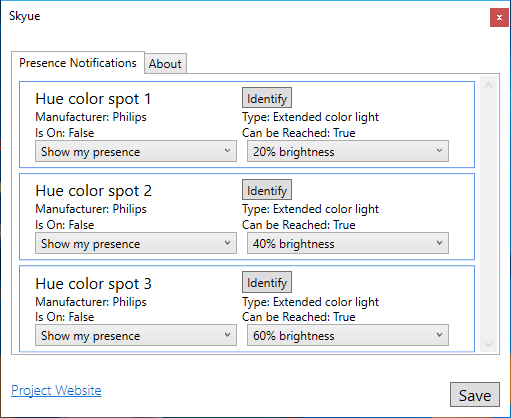Image resolution: width=511 pixels, height=418 pixels.
Task: Select the Hue color spot 2 title
Action: pos(93,191)
